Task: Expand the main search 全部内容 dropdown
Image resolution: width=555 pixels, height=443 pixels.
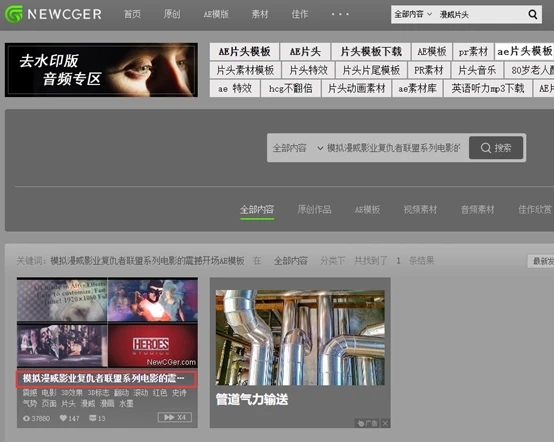Action: (x=298, y=148)
